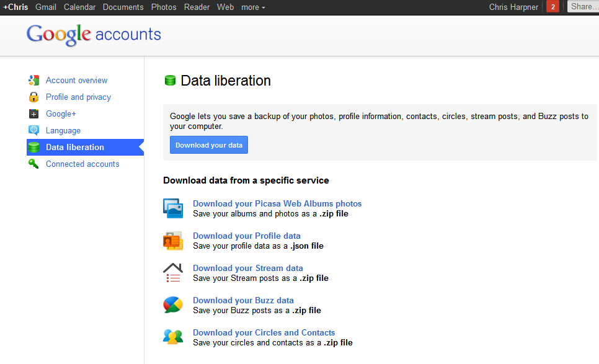The height and width of the screenshot is (364, 599).
Task: Click the Account overview people icon
Action: pyautogui.click(x=33, y=80)
